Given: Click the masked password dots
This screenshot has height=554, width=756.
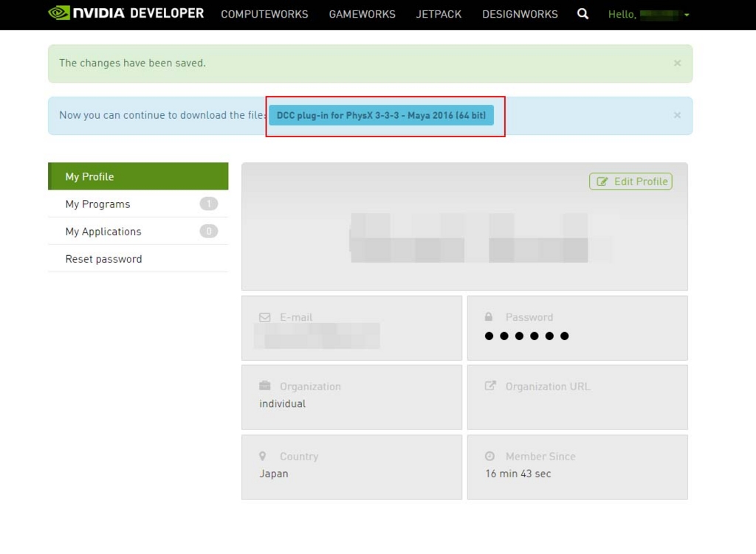Looking at the screenshot, I should tap(526, 336).
